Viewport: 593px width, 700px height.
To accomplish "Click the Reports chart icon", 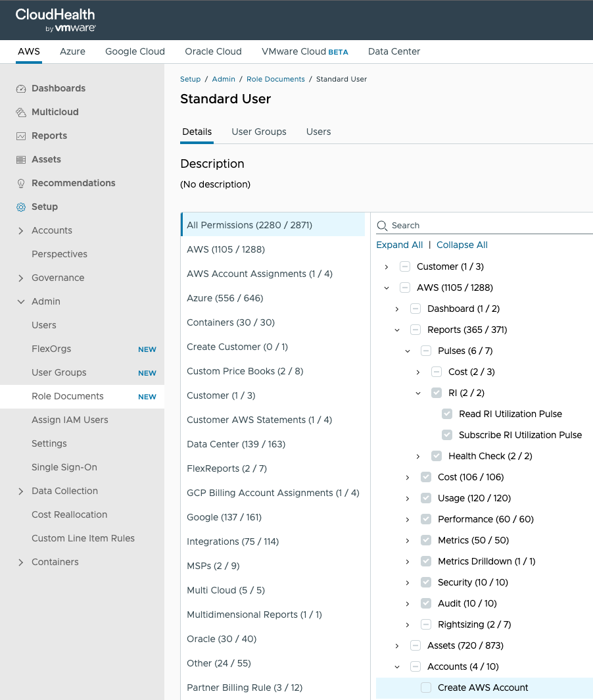I will (x=21, y=136).
